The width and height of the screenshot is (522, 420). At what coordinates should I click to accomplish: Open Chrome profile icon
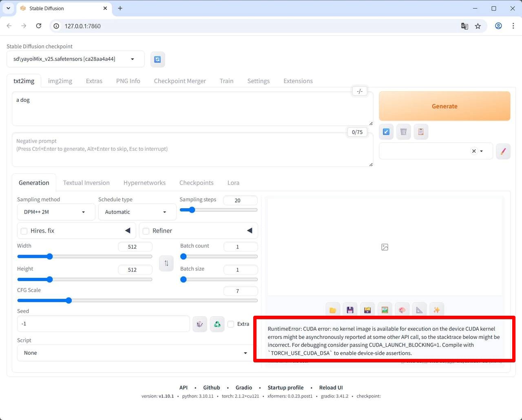498,26
